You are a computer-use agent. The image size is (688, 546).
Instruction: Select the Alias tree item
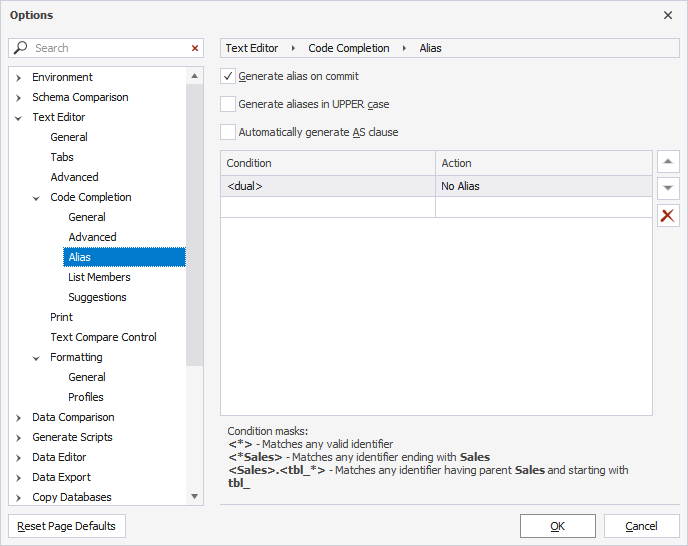[124, 257]
